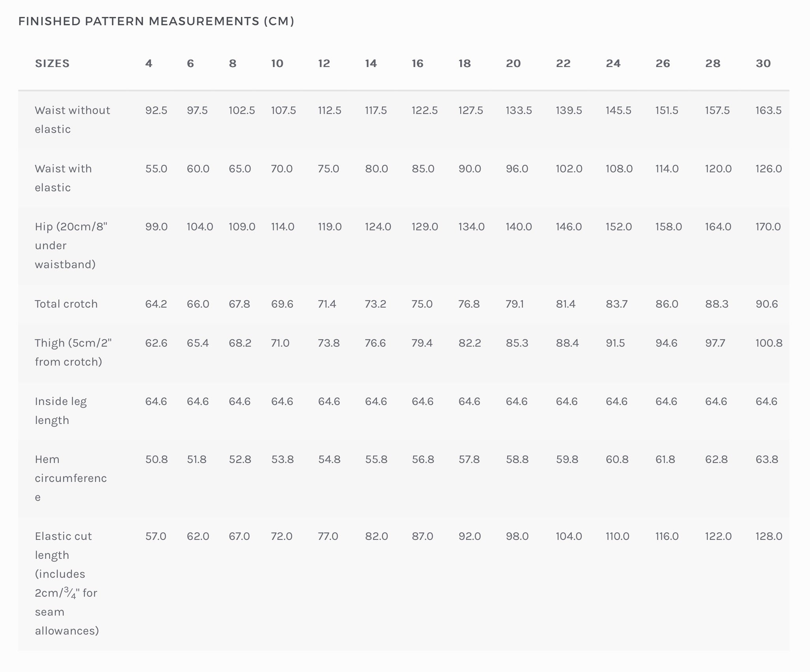Screen dimensions: 810x672
Task: Select the hip value 170.0
Action: tap(768, 227)
